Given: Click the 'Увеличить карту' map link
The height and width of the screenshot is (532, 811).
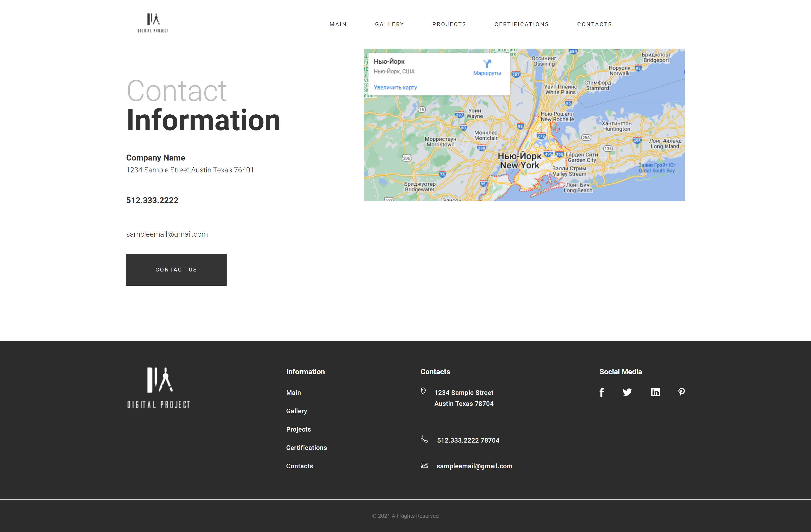Looking at the screenshot, I should pyautogui.click(x=395, y=88).
